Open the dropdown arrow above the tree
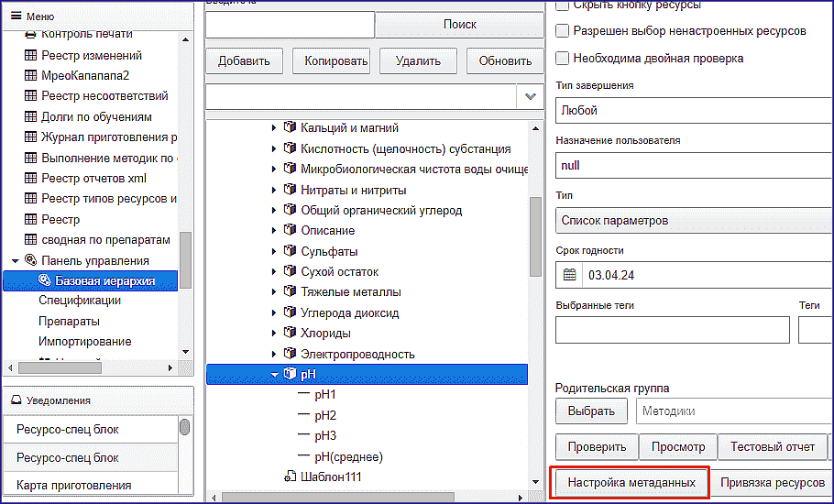Viewport: 834px width, 504px height. (531, 97)
